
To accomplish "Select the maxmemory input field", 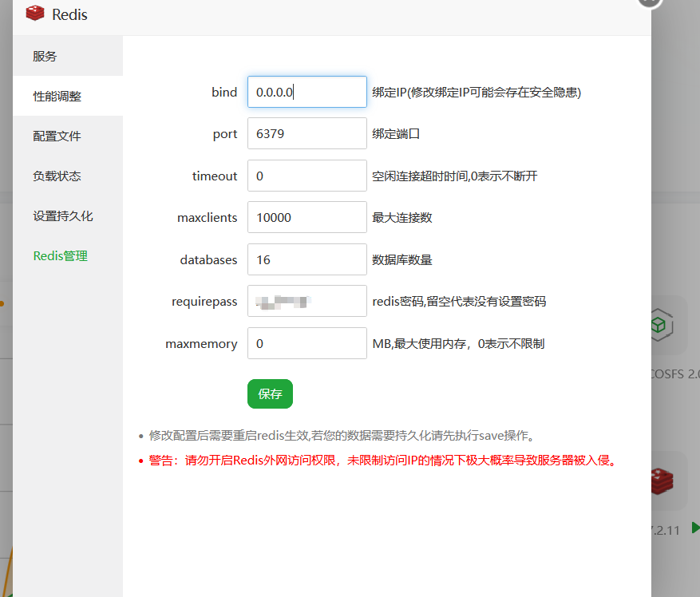I will click(x=306, y=343).
